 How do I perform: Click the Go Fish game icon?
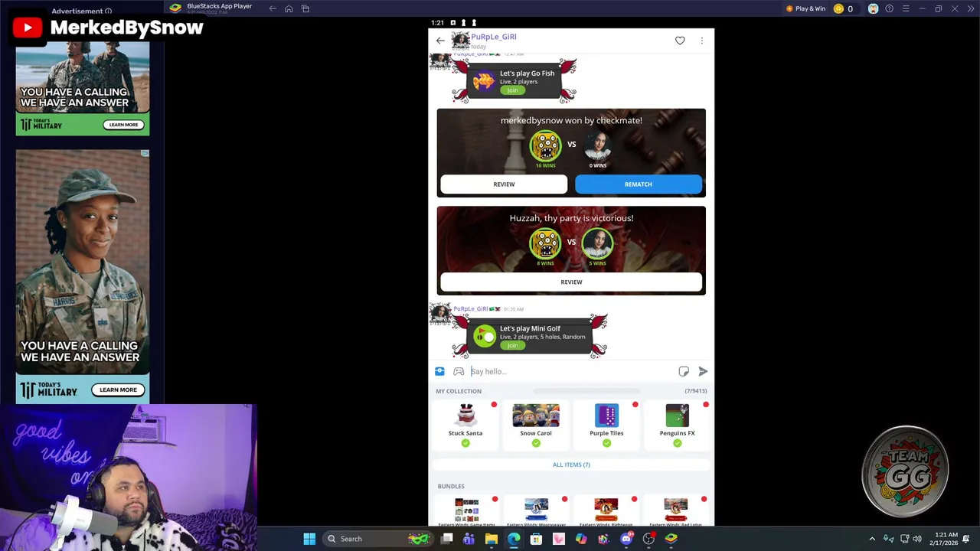point(484,80)
